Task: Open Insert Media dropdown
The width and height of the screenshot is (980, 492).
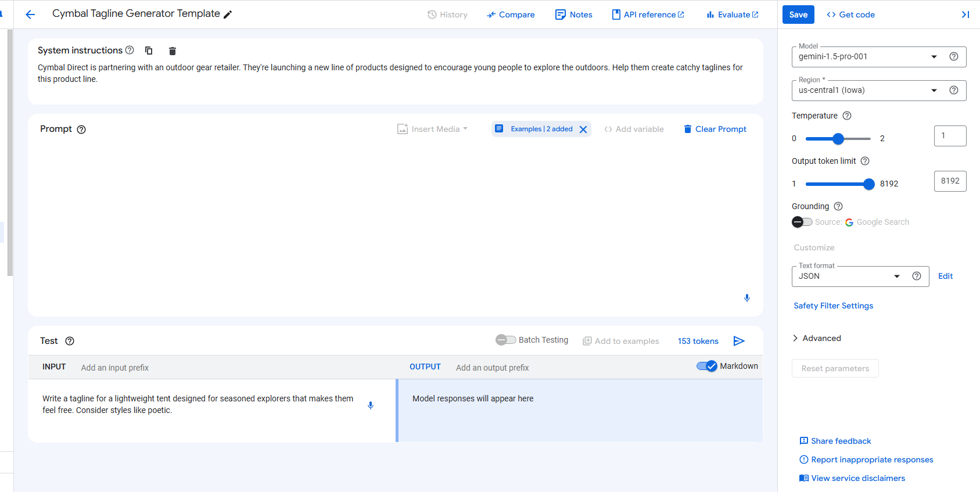Action: click(432, 129)
